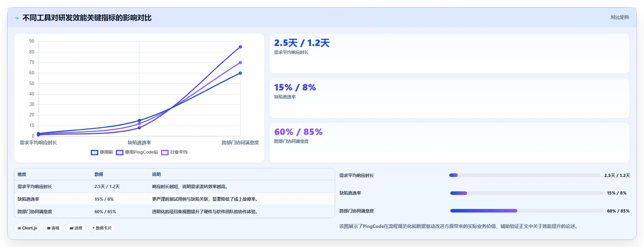The image size is (644, 247).
Task: Click the topmost data point at 85
Action: [x=240, y=47]
